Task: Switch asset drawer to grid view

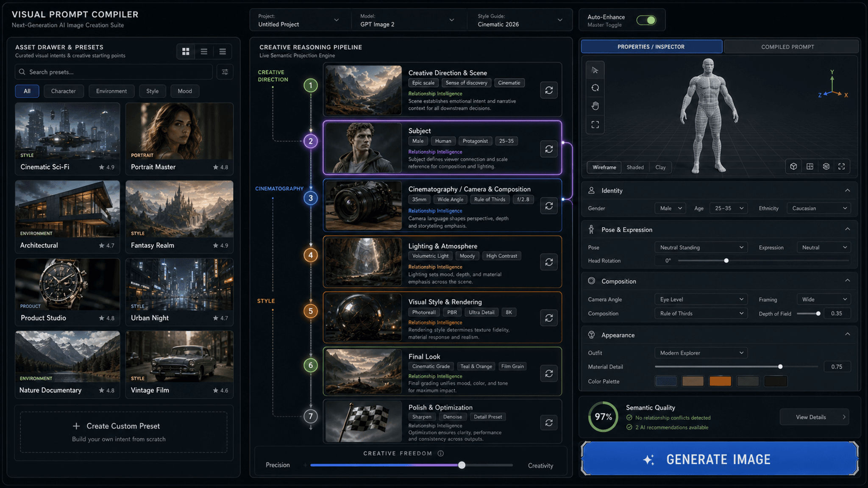Action: coord(186,52)
